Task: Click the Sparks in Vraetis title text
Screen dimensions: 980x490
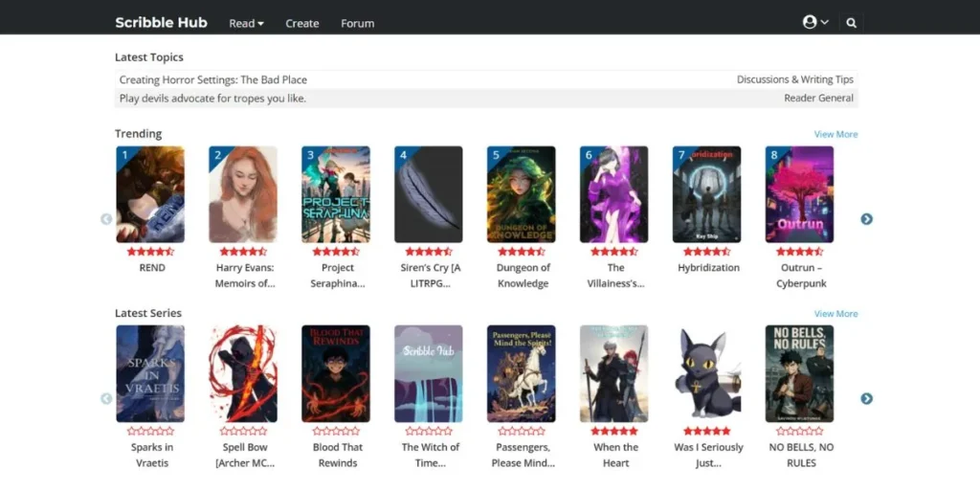Action: pyautogui.click(x=150, y=455)
